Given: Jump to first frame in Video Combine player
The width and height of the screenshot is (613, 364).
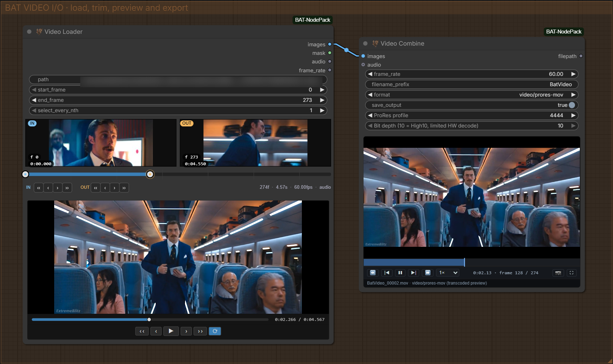Looking at the screenshot, I should click(x=387, y=273).
